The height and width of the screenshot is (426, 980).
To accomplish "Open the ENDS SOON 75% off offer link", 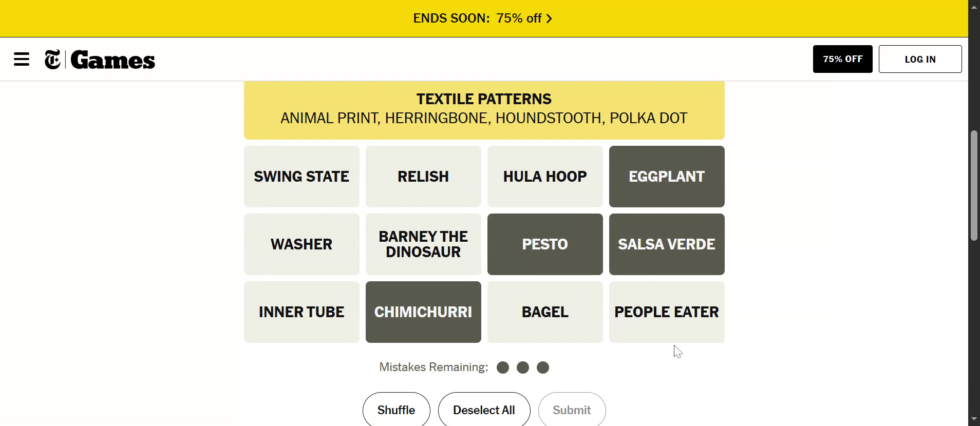I will (477, 18).
